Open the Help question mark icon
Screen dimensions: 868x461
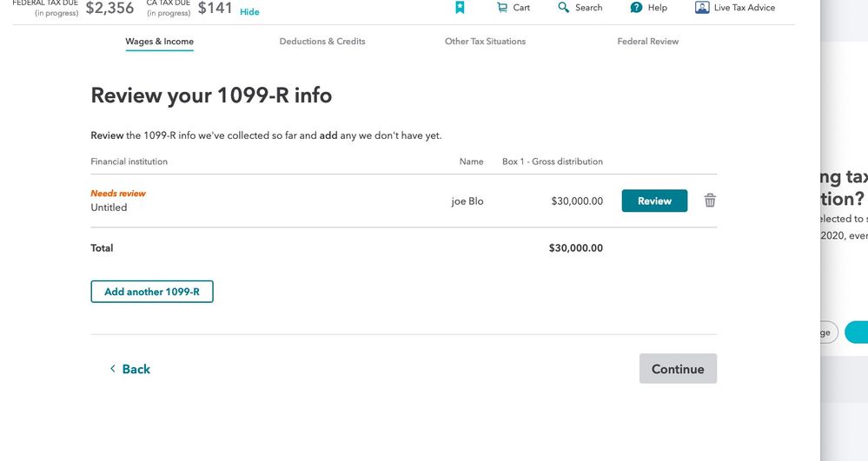[637, 7]
